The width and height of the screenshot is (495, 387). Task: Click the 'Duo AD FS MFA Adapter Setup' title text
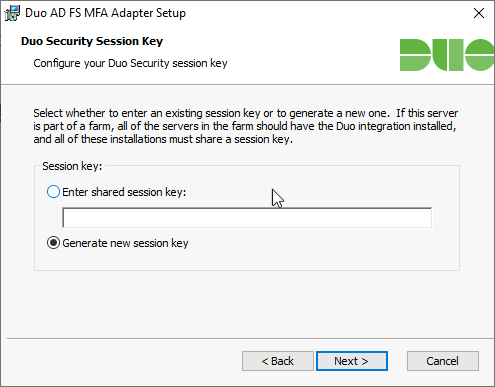point(105,13)
